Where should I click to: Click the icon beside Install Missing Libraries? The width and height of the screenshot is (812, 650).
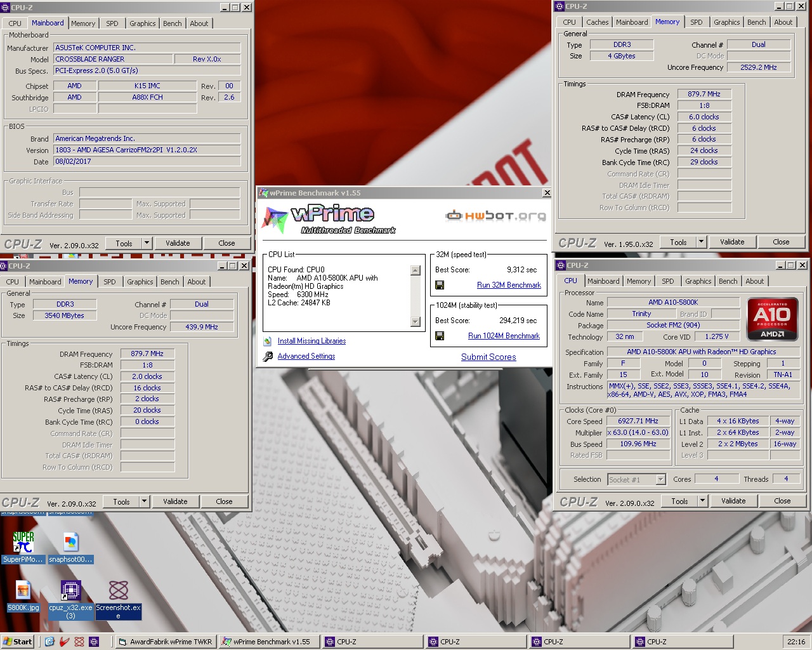click(x=268, y=341)
